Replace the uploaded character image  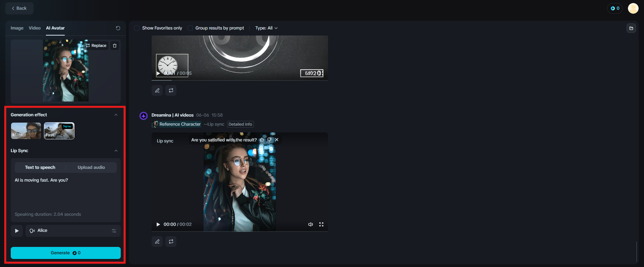coord(96,46)
